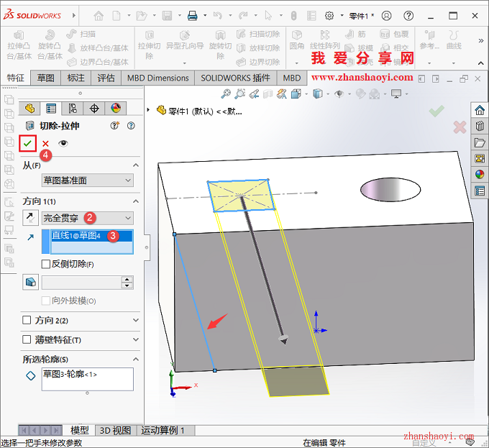Click the reverse direction arrow button
This screenshot has height=448, width=489.
30,218
